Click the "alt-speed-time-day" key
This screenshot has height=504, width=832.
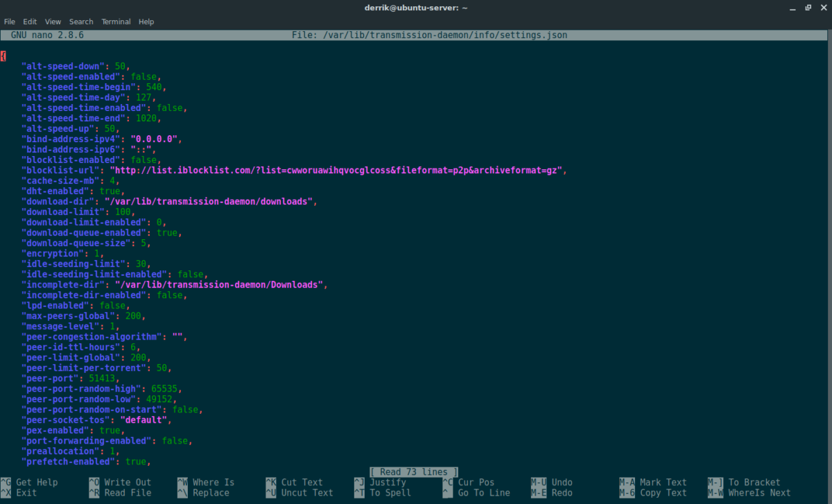click(73, 98)
